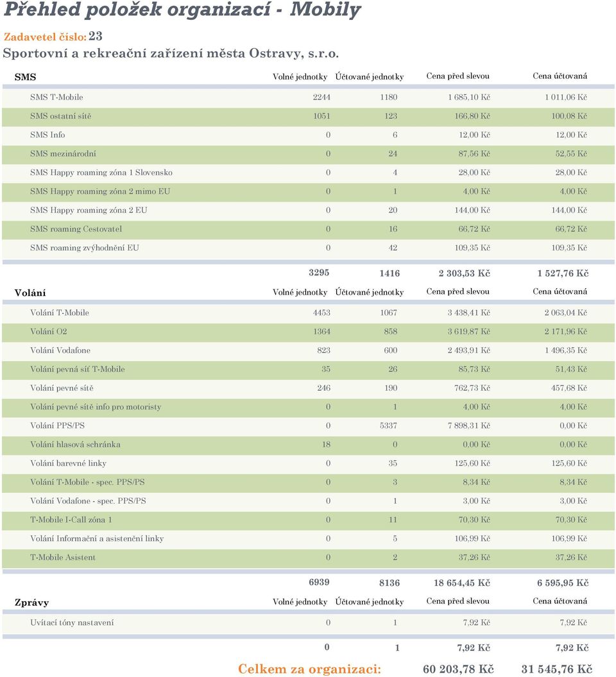The height and width of the screenshot is (677, 616).
Task: Click the Zadavetel číslo label
Action: coord(46,37)
